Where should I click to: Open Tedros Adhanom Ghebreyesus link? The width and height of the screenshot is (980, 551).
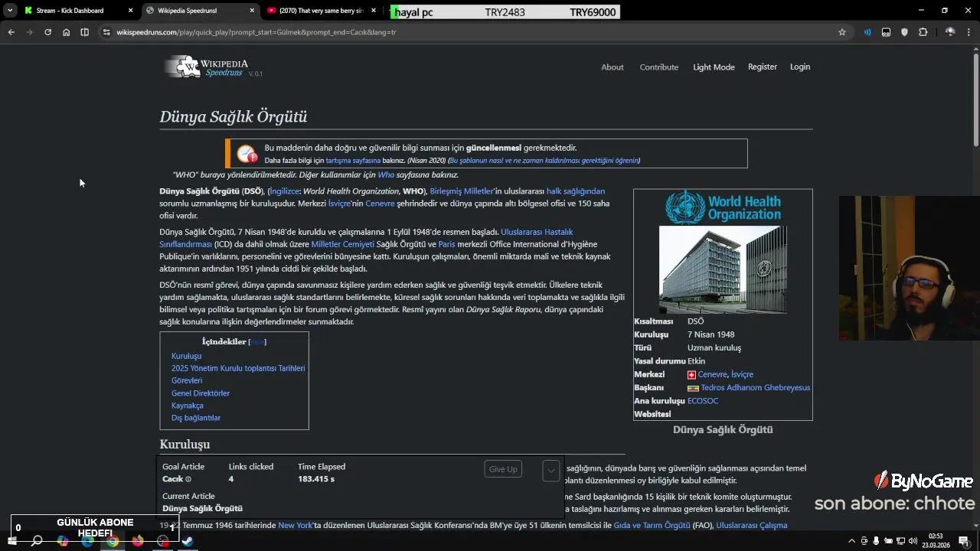[756, 388]
